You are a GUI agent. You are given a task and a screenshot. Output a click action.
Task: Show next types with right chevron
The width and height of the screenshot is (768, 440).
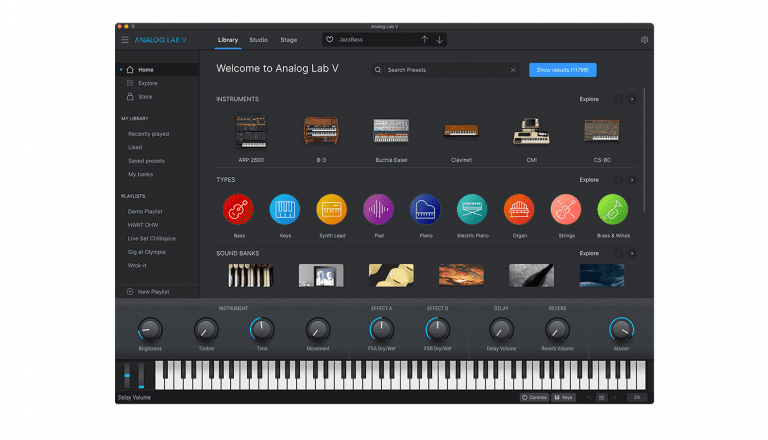[x=632, y=180]
